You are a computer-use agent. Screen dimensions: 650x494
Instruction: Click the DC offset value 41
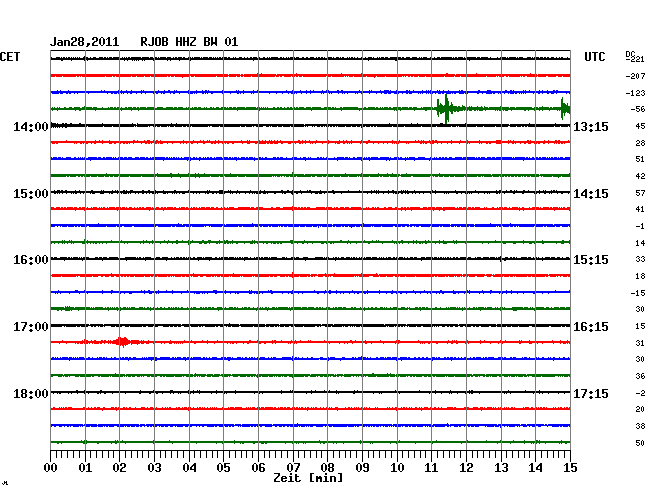point(640,209)
